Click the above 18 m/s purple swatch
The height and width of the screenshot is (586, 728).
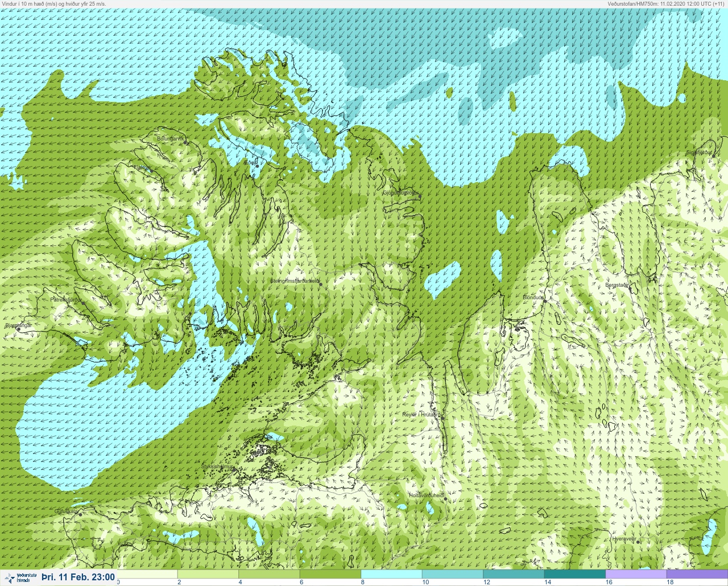coord(697,574)
